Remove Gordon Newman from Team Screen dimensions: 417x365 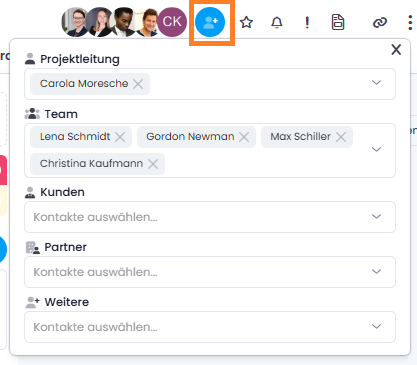pyautogui.click(x=244, y=137)
